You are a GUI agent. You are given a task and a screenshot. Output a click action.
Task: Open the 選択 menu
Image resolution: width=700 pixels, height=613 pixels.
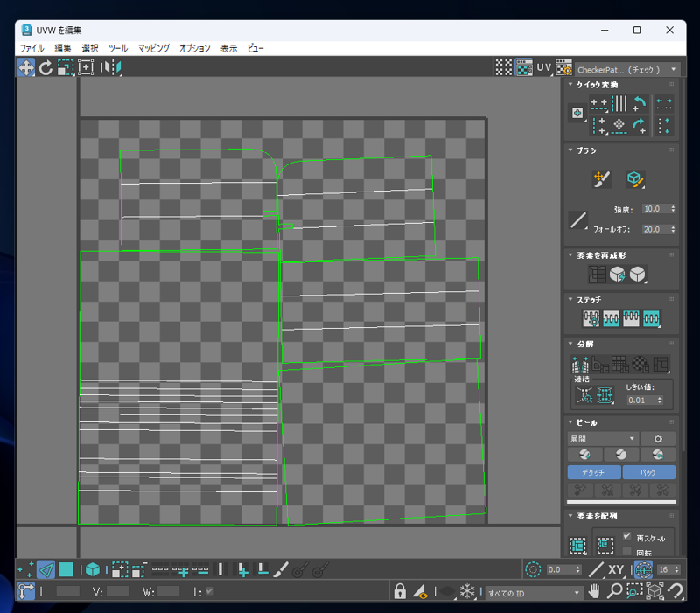click(90, 48)
